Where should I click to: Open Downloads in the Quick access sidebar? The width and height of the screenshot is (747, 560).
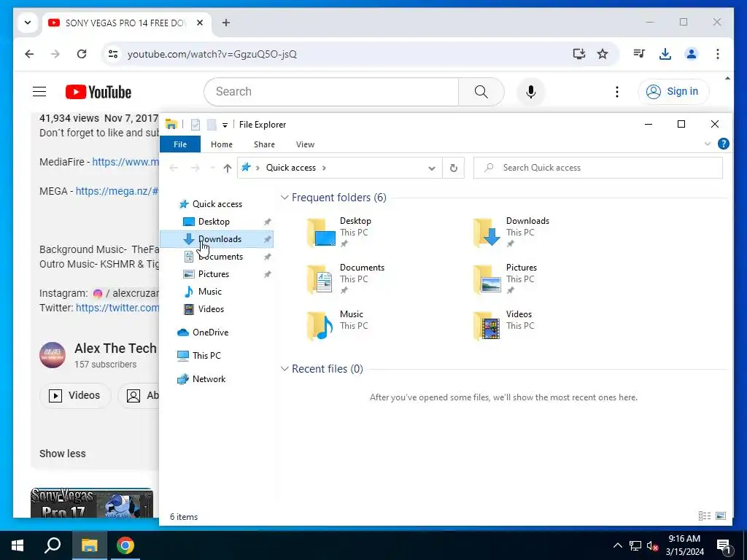(217, 239)
